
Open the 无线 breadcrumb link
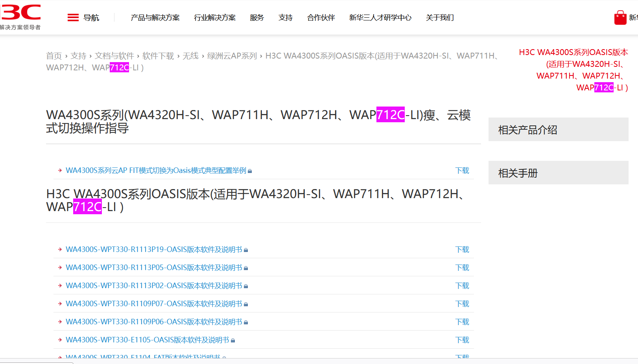pyautogui.click(x=190, y=56)
